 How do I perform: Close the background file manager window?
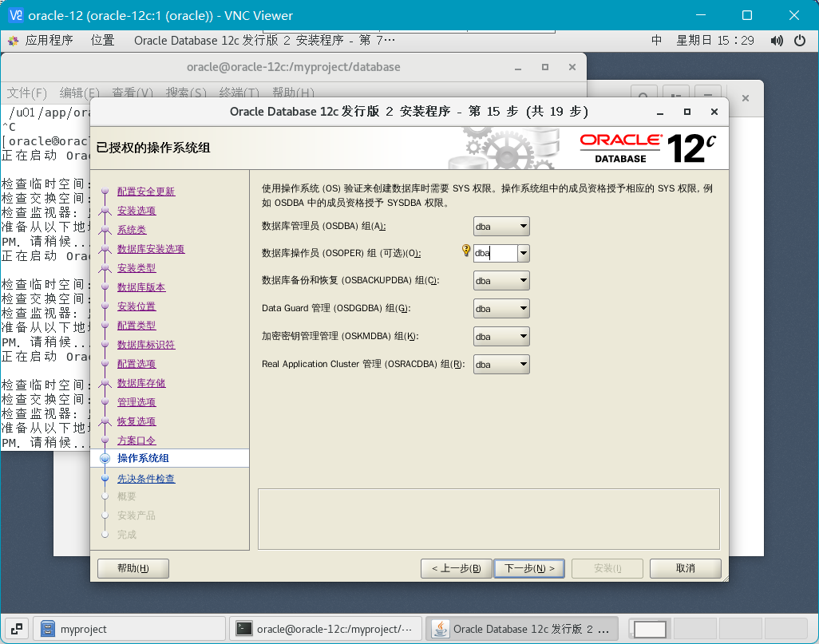click(746, 97)
